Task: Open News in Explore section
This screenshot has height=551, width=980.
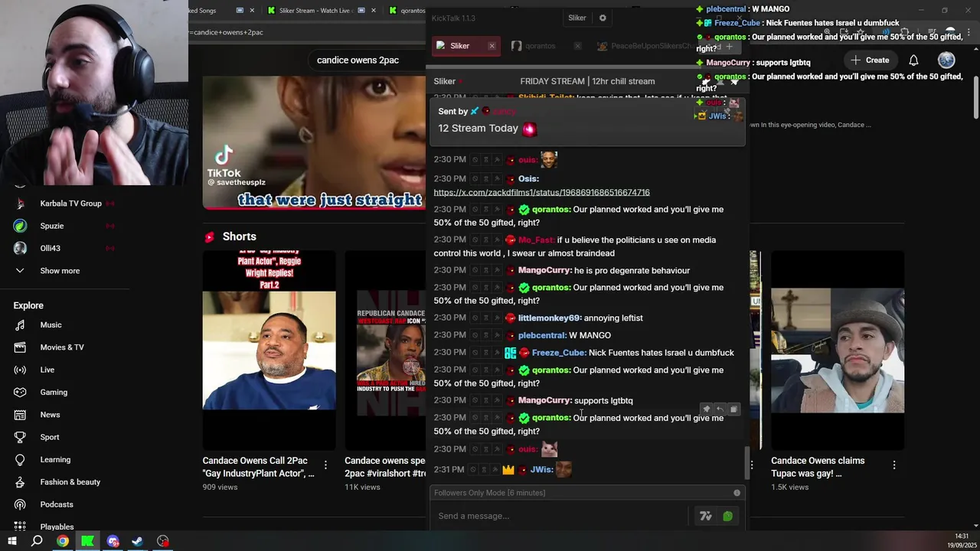Action: click(50, 415)
